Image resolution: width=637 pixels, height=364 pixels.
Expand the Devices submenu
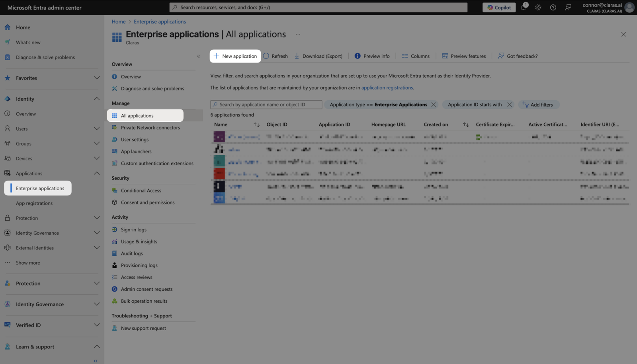(x=96, y=158)
